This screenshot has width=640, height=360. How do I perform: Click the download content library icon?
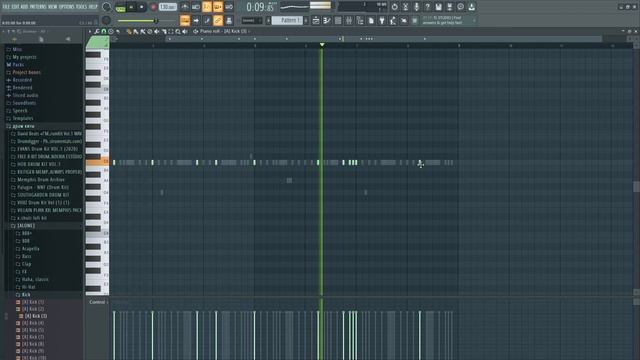[471, 7]
